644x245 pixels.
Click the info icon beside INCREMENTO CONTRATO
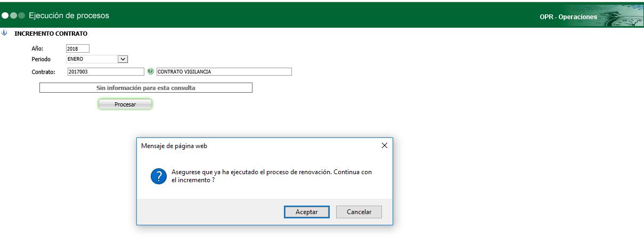coord(5,33)
